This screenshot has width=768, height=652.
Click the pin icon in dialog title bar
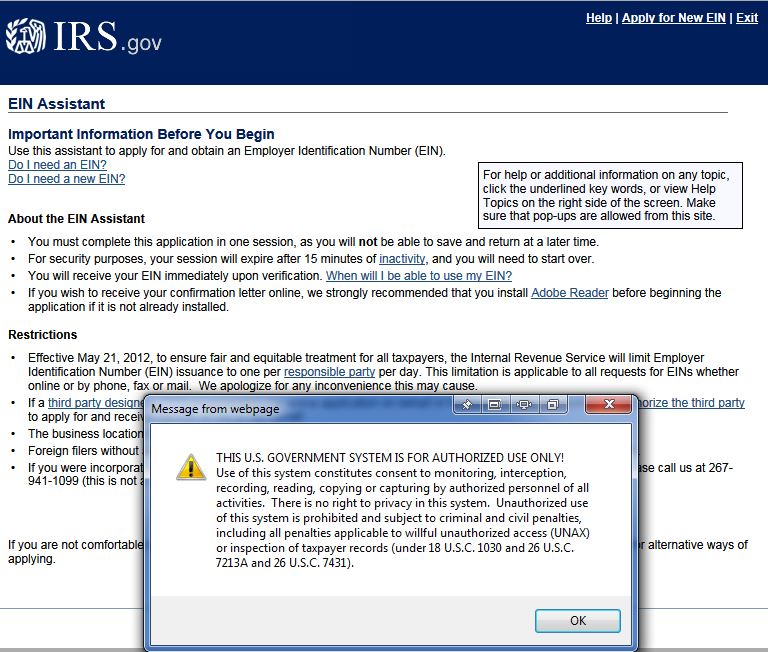(467, 405)
